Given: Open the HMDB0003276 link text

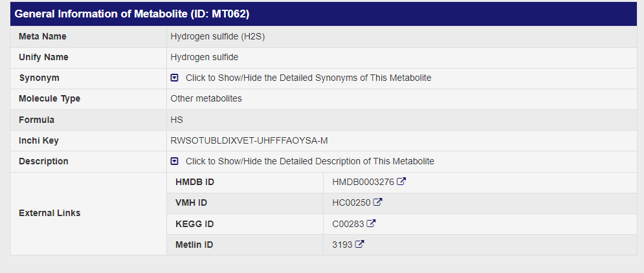Looking at the screenshot, I should 363,182.
